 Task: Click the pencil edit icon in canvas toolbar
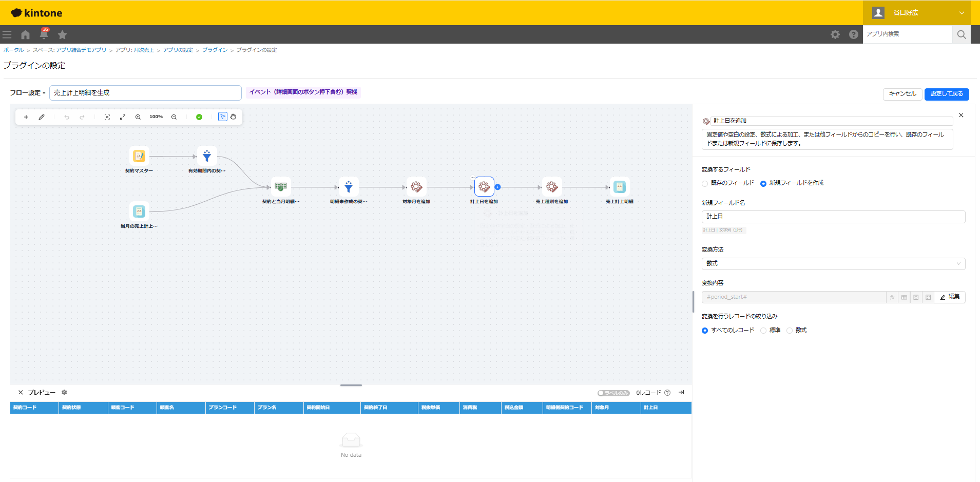(x=42, y=117)
